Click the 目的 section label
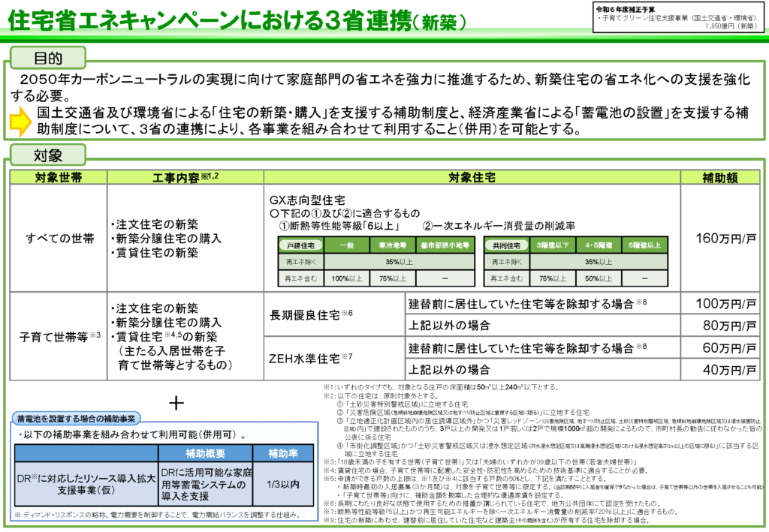The image size is (769, 532). point(48,59)
